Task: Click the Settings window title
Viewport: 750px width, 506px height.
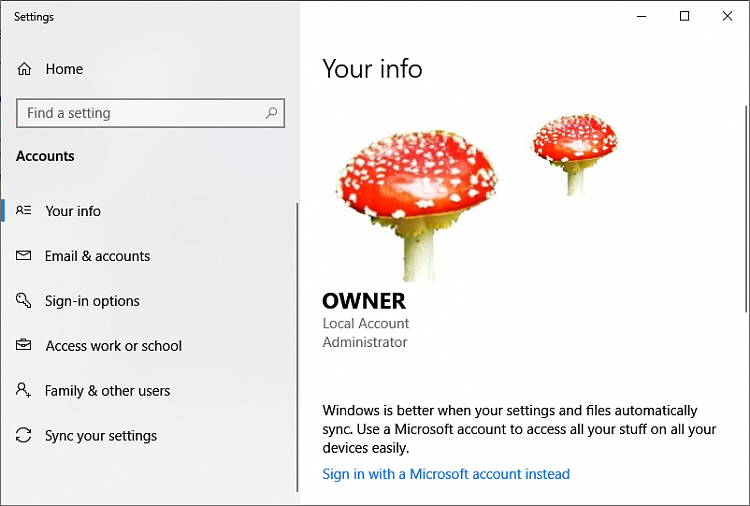Action: [x=34, y=17]
